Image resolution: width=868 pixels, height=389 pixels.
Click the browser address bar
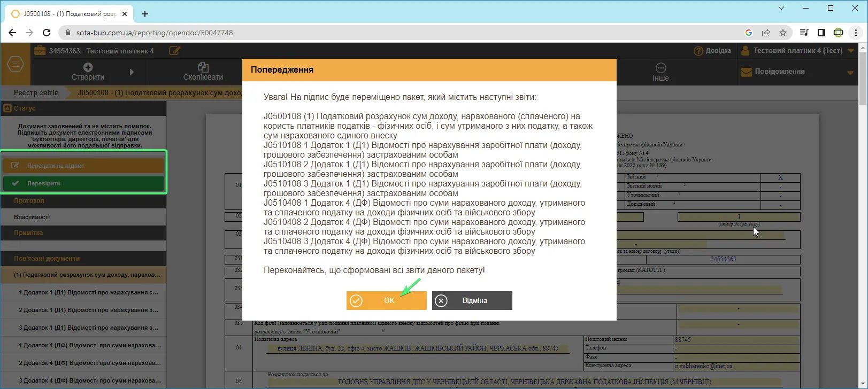coord(405,33)
